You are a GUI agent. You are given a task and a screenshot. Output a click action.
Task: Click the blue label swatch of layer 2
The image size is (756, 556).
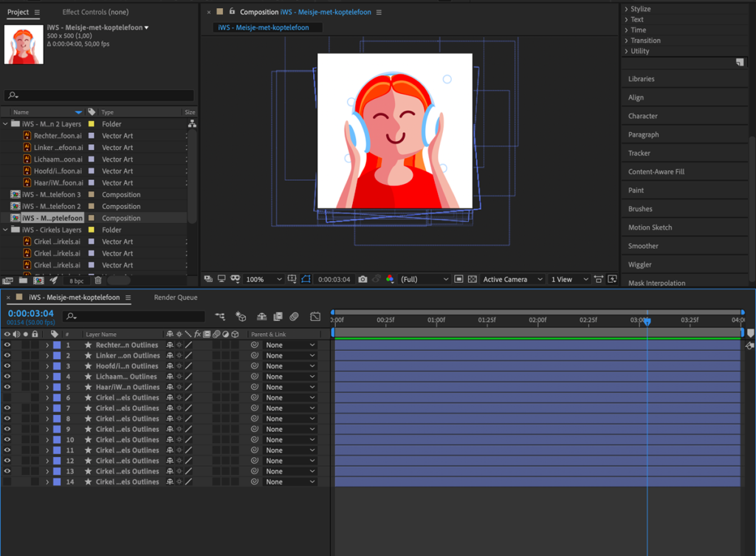(x=57, y=356)
